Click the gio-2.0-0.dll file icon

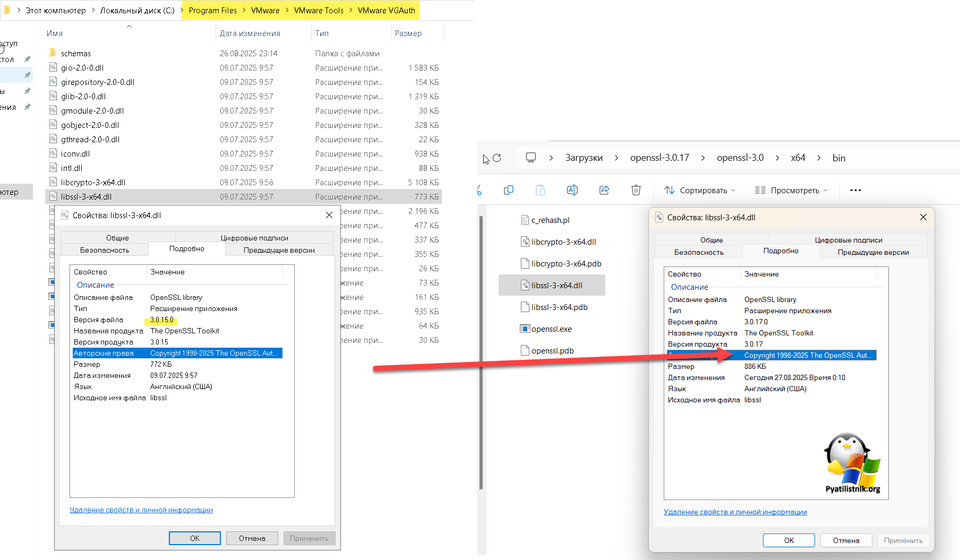click(53, 67)
